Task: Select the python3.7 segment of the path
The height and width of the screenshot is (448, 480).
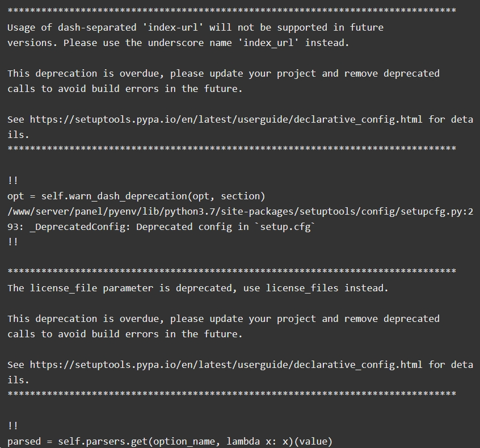Action: pyautogui.click(x=190, y=211)
